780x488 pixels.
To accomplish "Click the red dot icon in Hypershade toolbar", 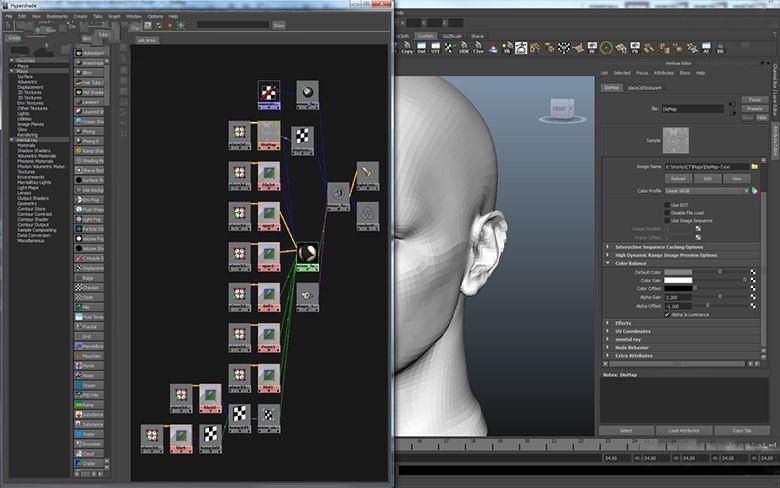I will point(170,25).
